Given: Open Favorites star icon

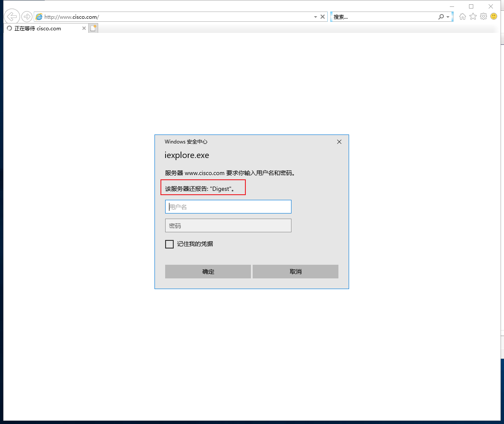Looking at the screenshot, I should [x=473, y=16].
